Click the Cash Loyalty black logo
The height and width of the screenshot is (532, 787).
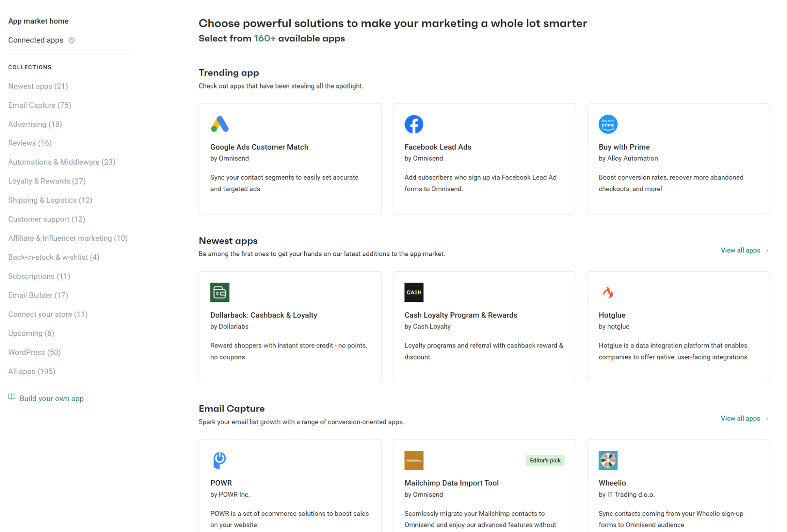click(x=413, y=292)
